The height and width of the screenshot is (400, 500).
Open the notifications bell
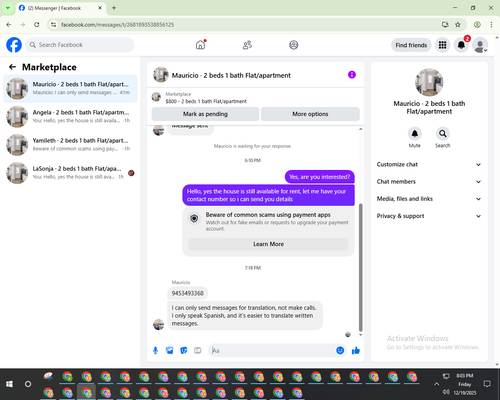461,45
